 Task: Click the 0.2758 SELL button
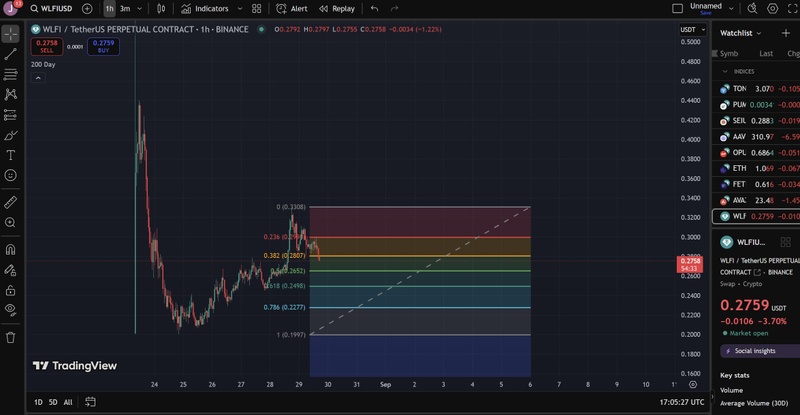pyautogui.click(x=47, y=46)
